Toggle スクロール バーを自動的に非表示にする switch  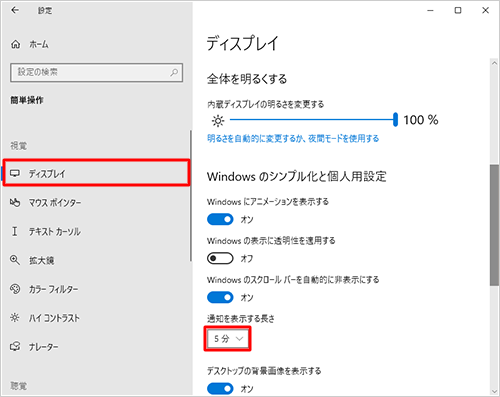(220, 297)
